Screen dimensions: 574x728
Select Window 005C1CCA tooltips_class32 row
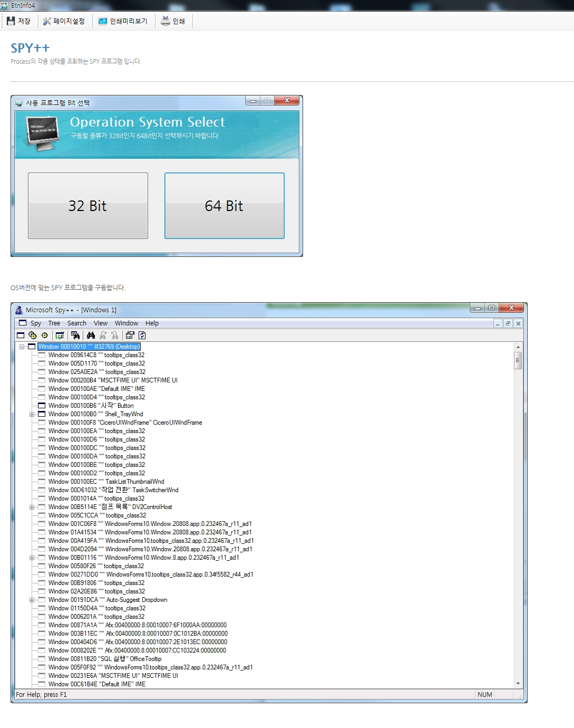coord(98,515)
